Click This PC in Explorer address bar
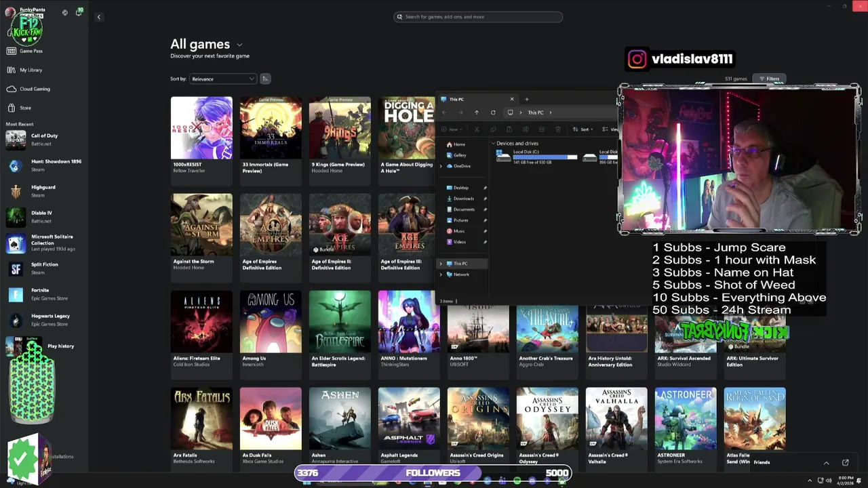This screenshot has width=868, height=488. (x=536, y=113)
